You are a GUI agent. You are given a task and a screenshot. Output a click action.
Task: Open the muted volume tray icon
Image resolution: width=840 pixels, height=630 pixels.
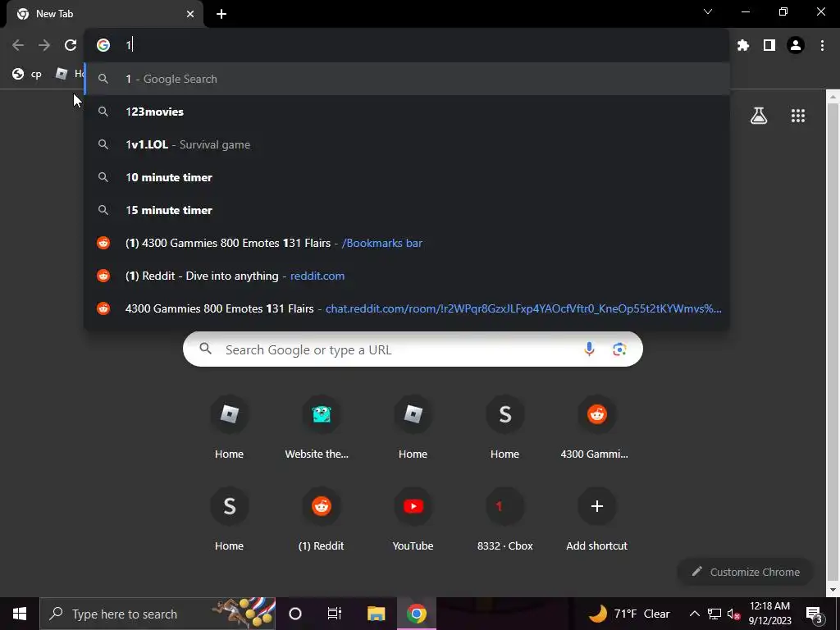point(733,614)
